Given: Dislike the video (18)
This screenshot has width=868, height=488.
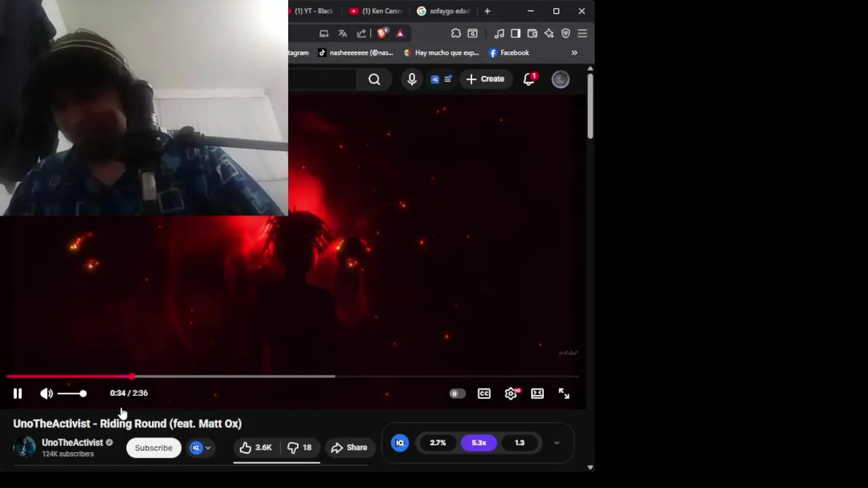Looking at the screenshot, I should tap(299, 448).
